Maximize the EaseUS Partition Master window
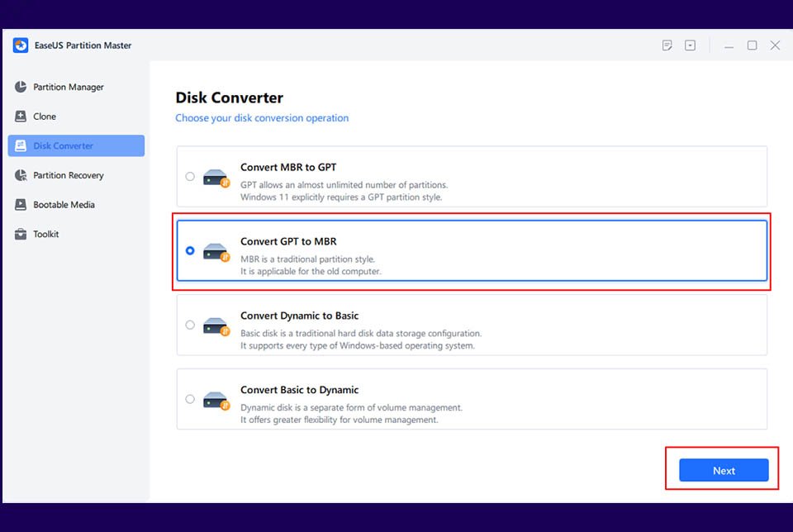The width and height of the screenshot is (793, 532). click(752, 45)
